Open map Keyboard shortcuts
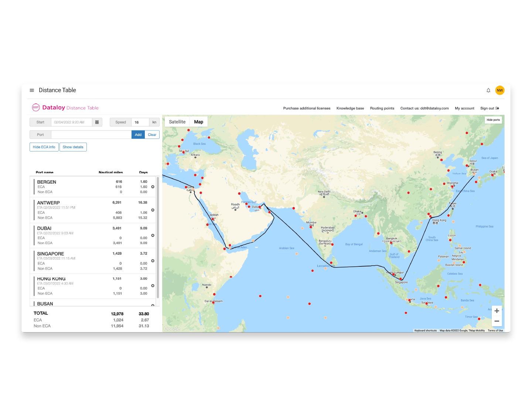532x416 pixels. click(426, 331)
